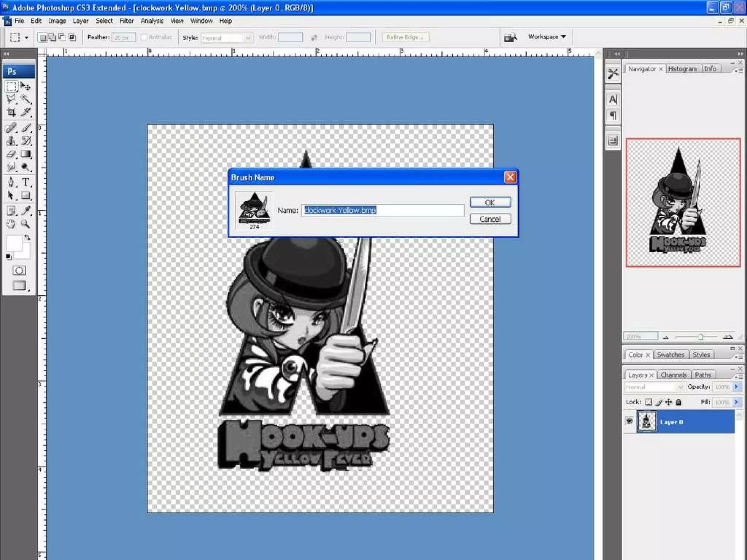Select the Magic Wand tool
This screenshot has height=560, width=747.
26,99
